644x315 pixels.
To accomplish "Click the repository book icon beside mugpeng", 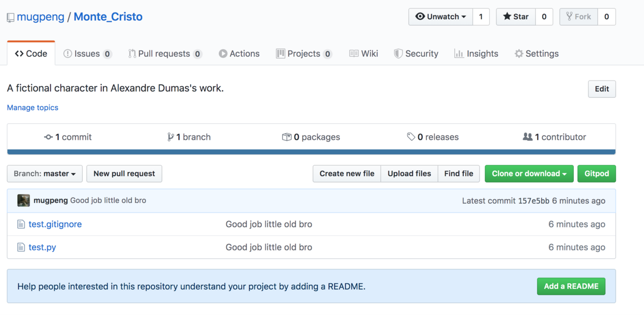I will [x=10, y=18].
